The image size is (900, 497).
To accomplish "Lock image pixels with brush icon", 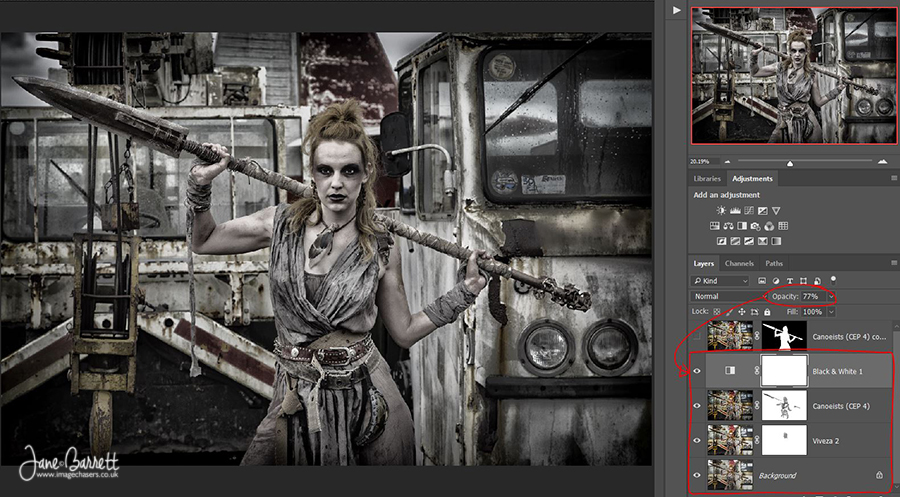I will tap(730, 312).
